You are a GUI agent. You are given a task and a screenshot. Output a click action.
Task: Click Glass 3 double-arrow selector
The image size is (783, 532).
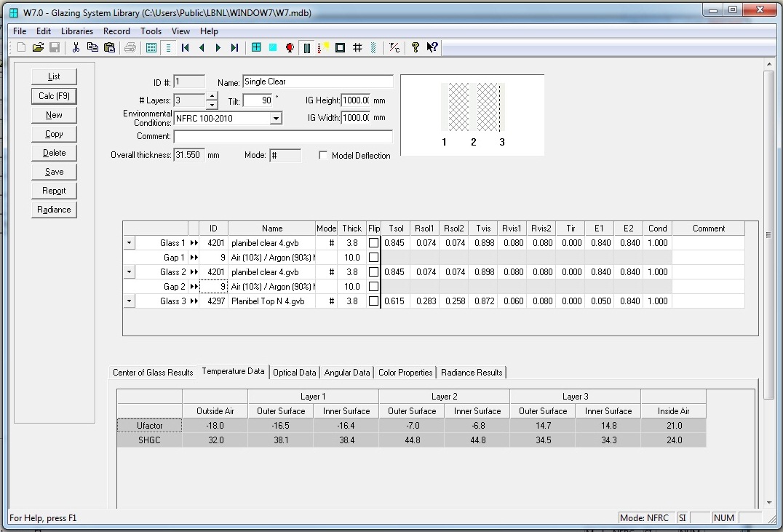click(194, 301)
